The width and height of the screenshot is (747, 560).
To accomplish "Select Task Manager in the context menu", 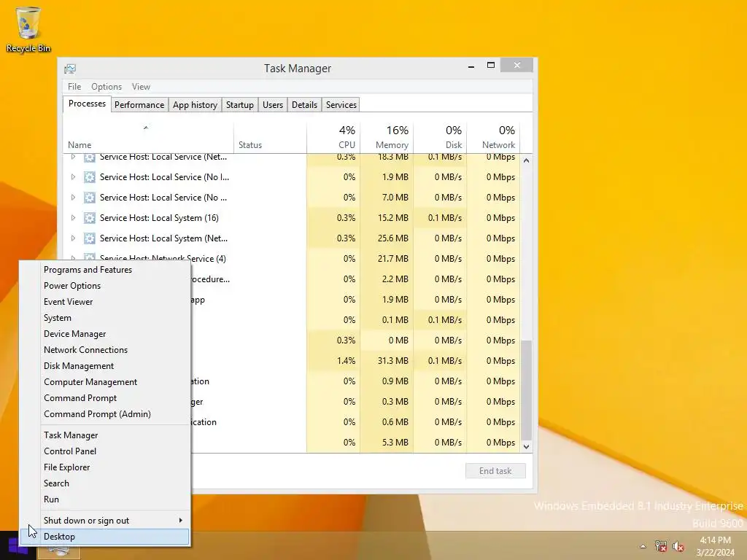I will click(105, 435).
